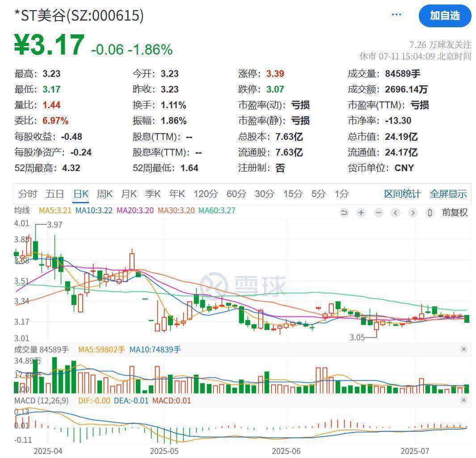Click the 每股收益 value -0.48
Viewport: 476px width, 458px height.
coord(72,137)
